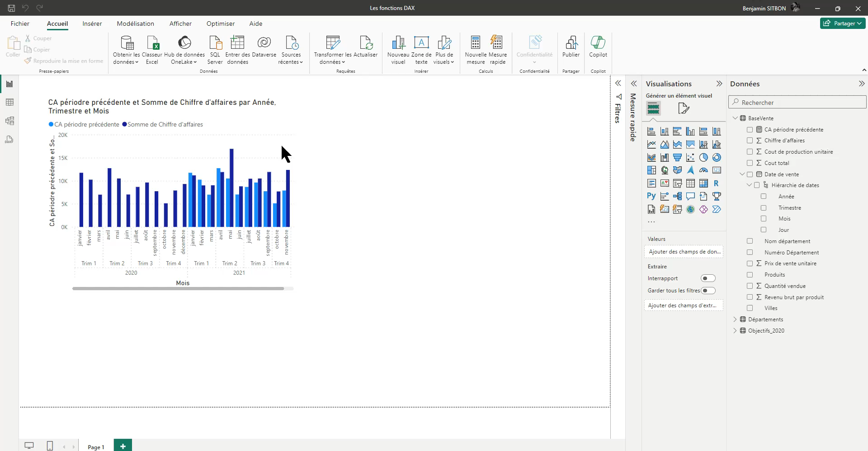This screenshot has height=451, width=868.
Task: Open the Table view in left sidebar
Action: click(9, 103)
